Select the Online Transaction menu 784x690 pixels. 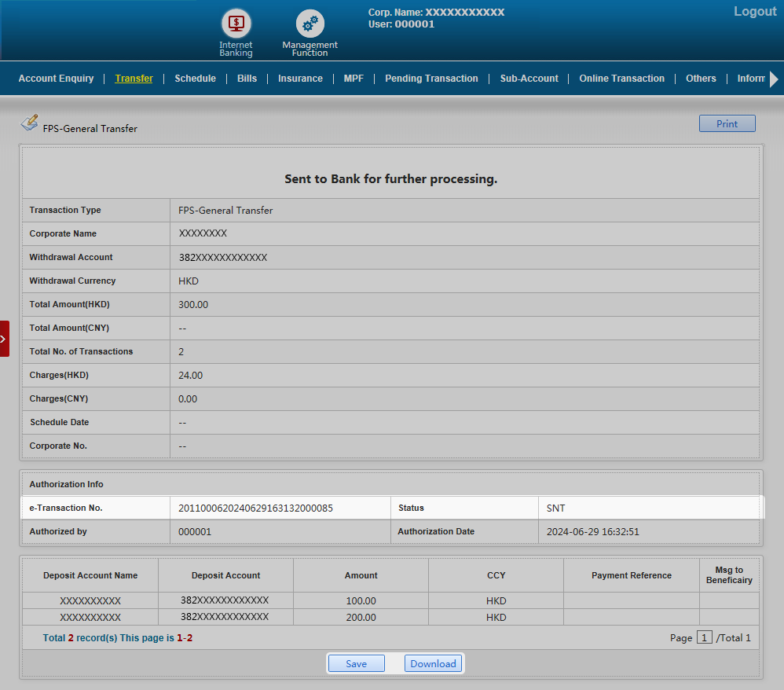[621, 79]
